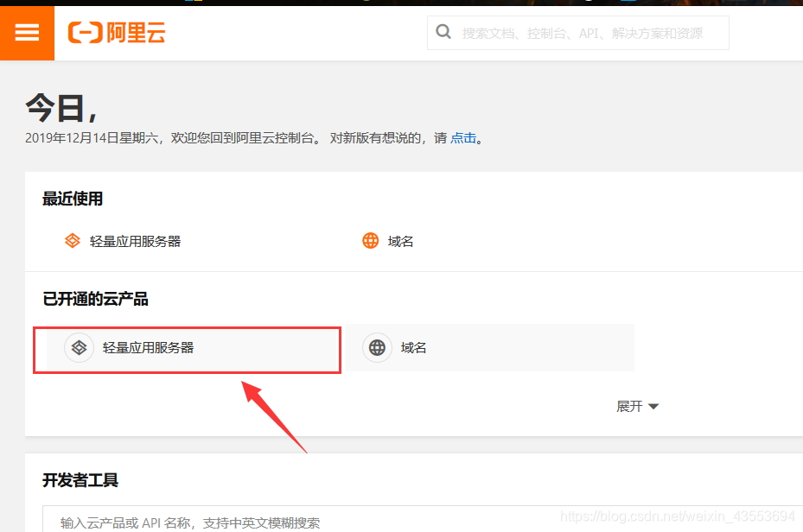Select the highlighted 轻量应用服务器 product entry
This screenshot has width=803, height=532.
click(187, 348)
